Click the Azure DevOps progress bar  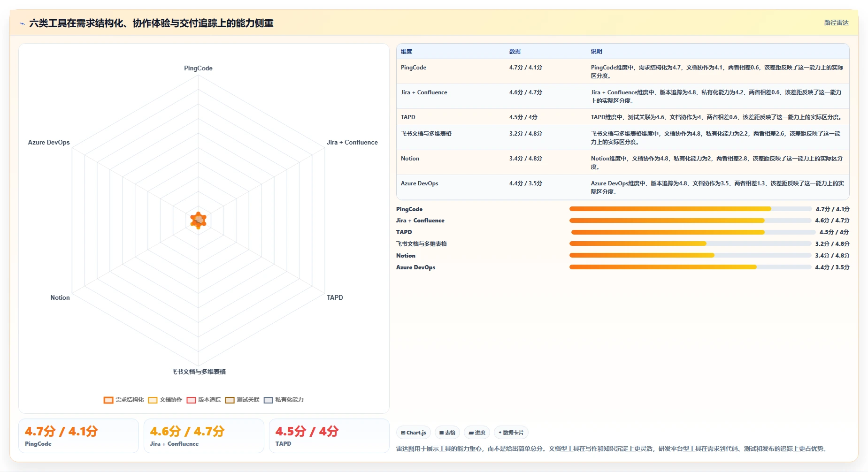(x=690, y=267)
